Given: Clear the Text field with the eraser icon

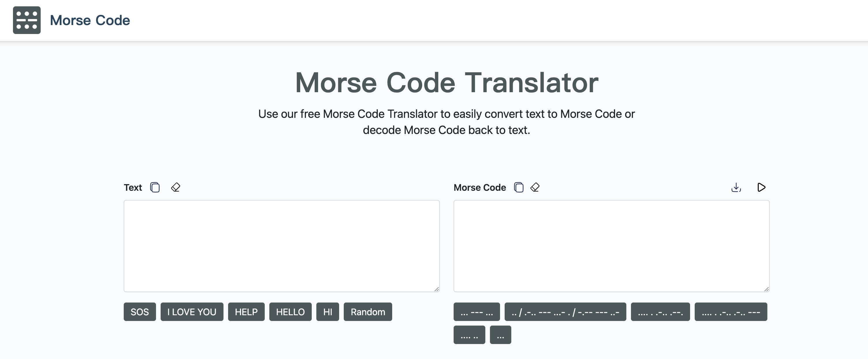Looking at the screenshot, I should 176,188.
